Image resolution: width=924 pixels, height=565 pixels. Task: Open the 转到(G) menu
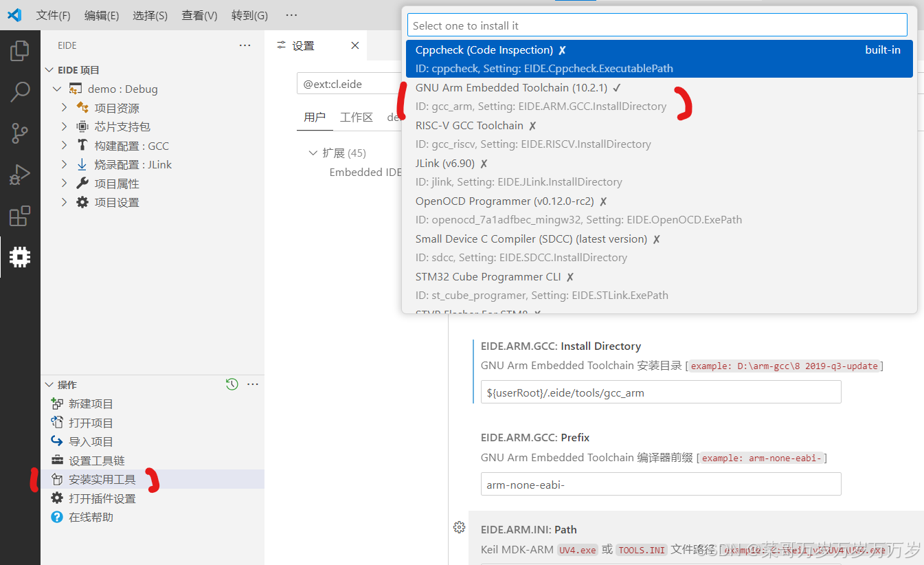[249, 15]
